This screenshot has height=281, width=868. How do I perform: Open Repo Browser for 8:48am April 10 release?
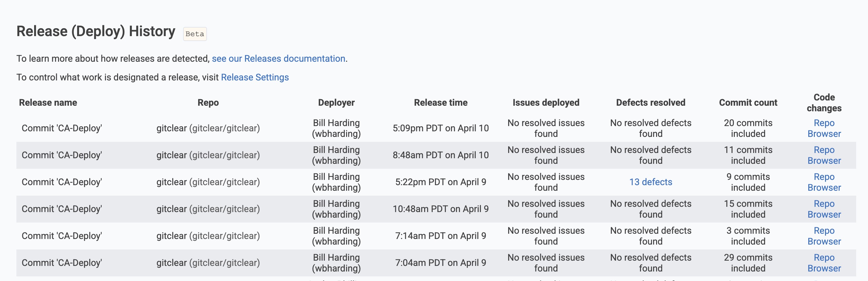(x=824, y=155)
